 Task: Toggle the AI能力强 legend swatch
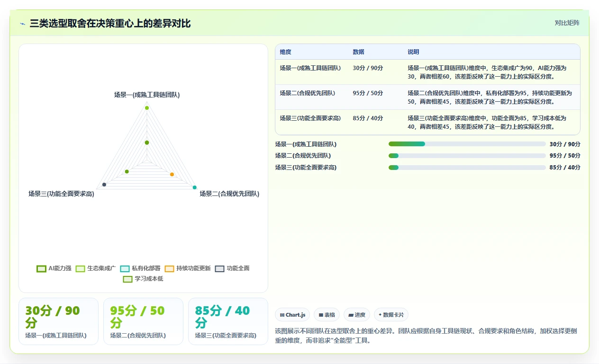pyautogui.click(x=41, y=268)
